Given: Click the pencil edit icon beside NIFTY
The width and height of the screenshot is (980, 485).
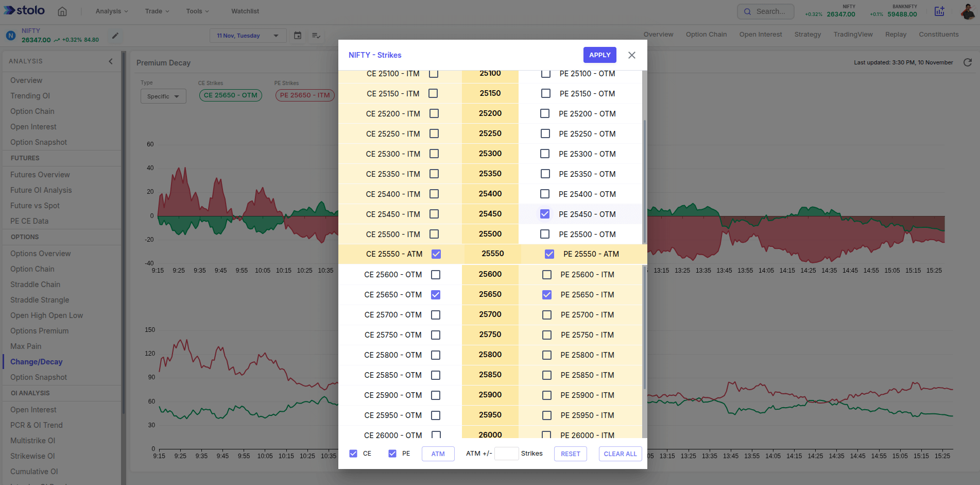Looking at the screenshot, I should tap(115, 36).
